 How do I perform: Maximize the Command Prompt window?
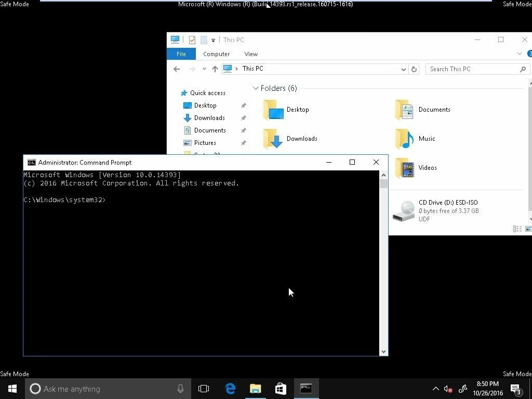pos(352,162)
